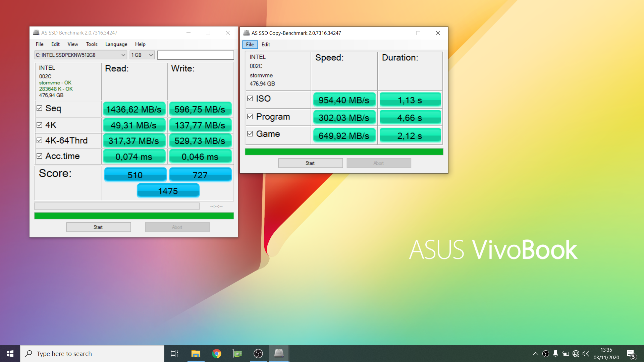
Task: Toggle the 4K-64Thrd checkbox
Action: click(40, 140)
